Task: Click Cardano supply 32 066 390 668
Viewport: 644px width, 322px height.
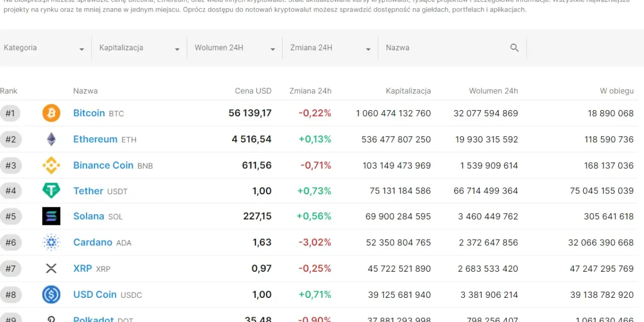Action: click(601, 243)
